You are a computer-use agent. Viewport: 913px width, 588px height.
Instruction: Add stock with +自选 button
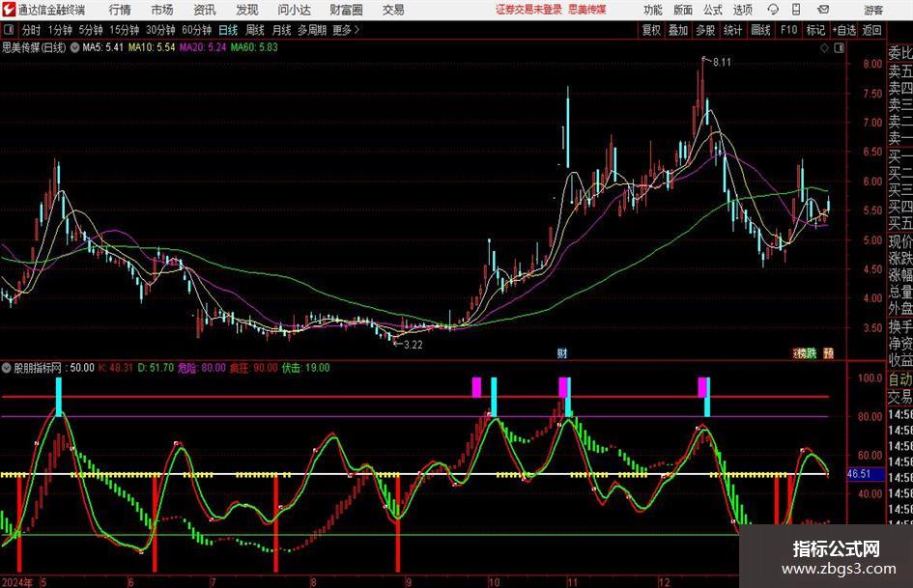[843, 30]
